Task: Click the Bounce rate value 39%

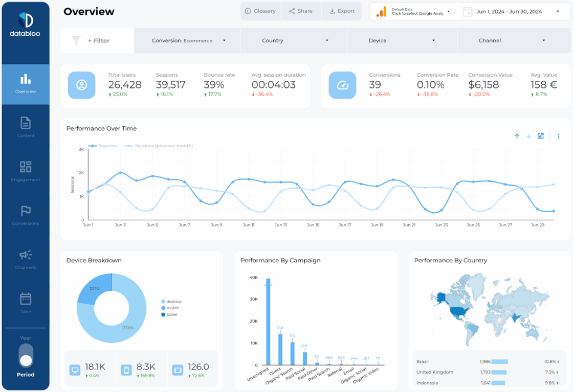Action: (214, 85)
